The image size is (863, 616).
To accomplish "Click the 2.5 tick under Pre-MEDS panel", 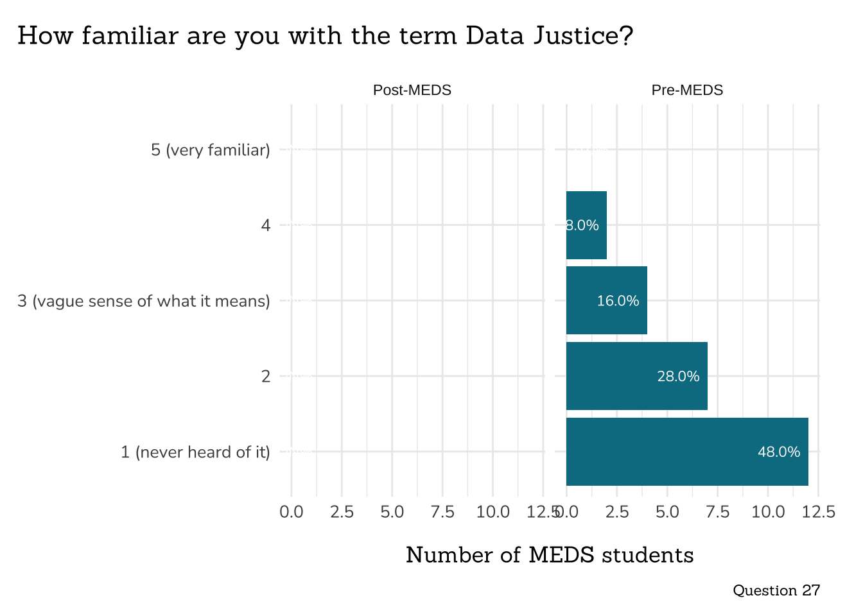I will tap(617, 512).
